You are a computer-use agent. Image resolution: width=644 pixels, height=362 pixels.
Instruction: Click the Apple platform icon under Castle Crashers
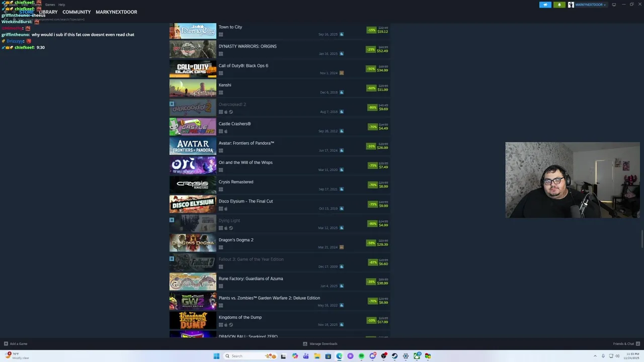(x=226, y=131)
